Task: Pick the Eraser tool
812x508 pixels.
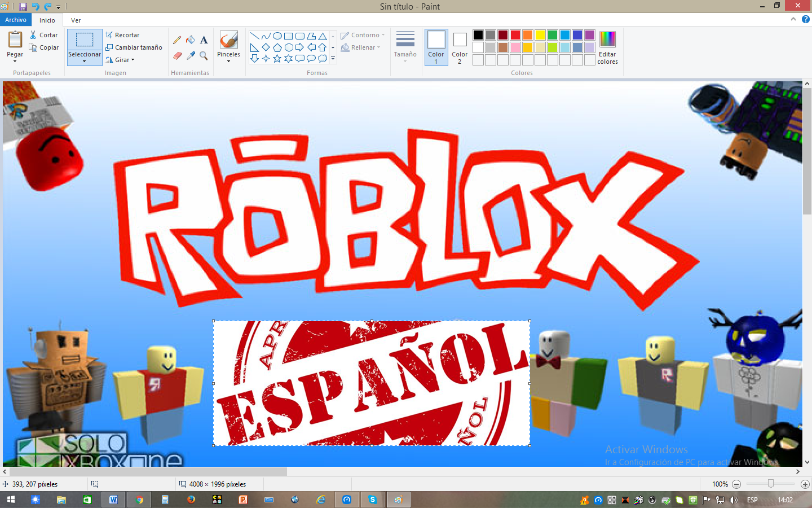Action: (x=177, y=55)
